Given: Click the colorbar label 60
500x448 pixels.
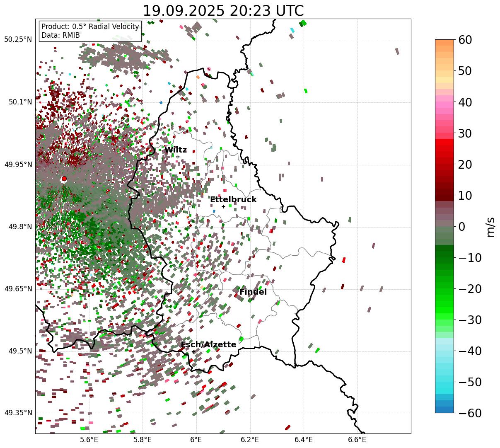Looking at the screenshot, I should (464, 40).
